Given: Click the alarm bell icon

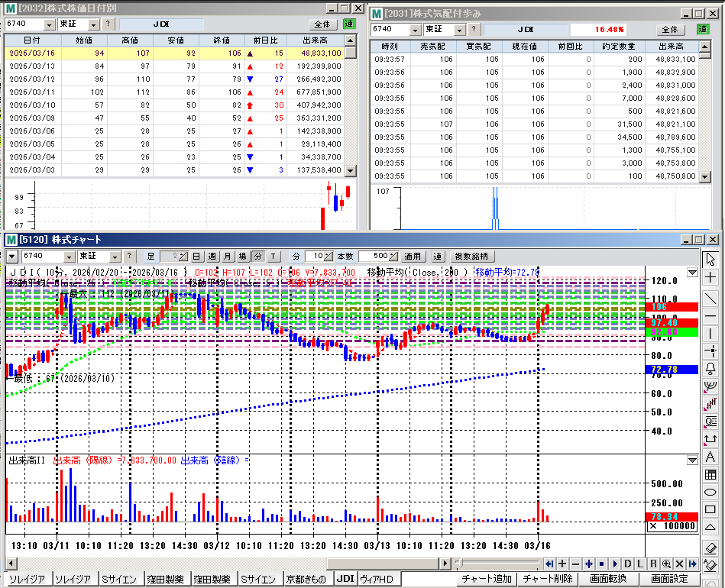Looking at the screenshot, I should click(x=710, y=370).
